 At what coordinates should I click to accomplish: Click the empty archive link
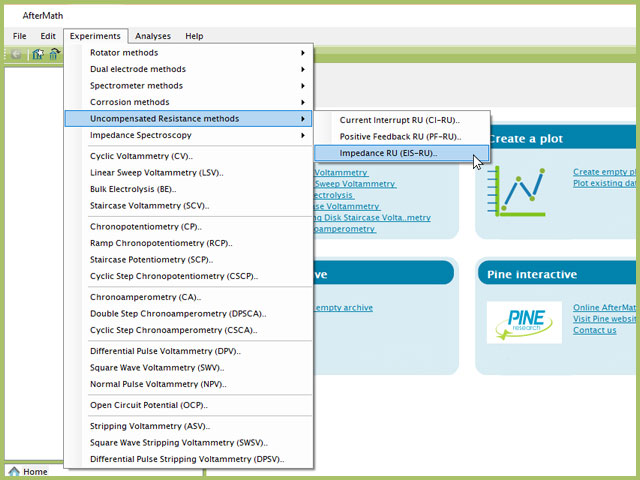click(x=344, y=308)
